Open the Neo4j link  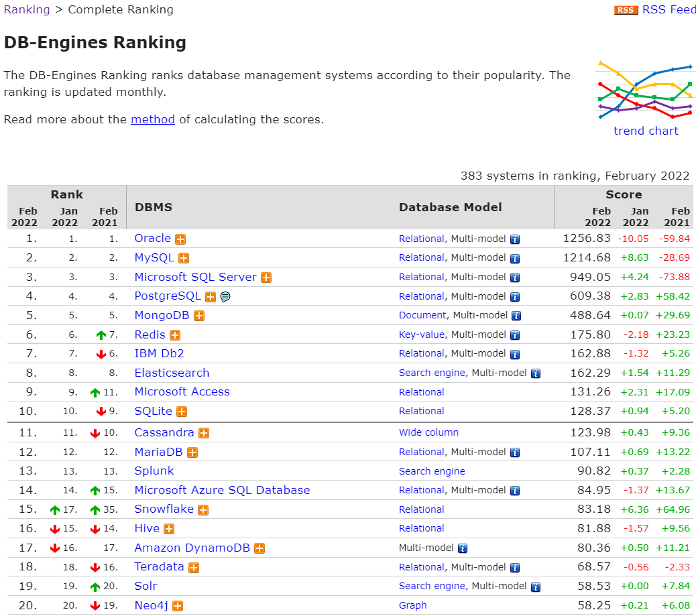pos(152,605)
